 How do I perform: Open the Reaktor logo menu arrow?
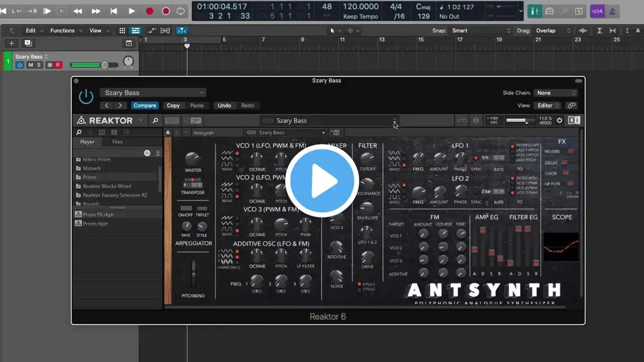tap(141, 121)
